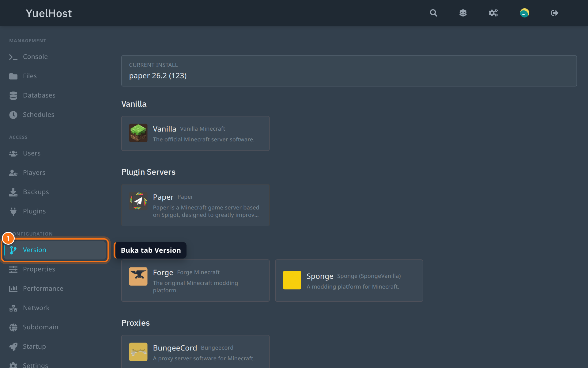Click the search magnifier icon in header
Screen dimensions: 588x368
[x=433, y=13]
